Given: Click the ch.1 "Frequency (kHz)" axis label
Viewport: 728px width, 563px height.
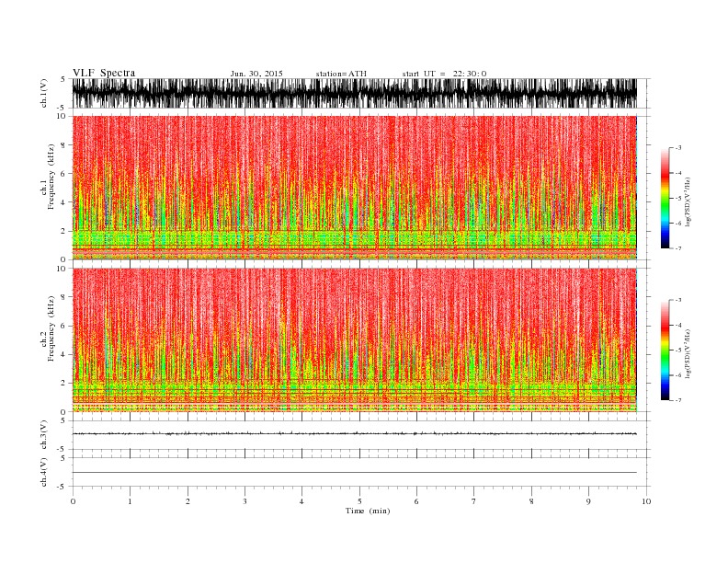Looking at the screenshot, I should (51, 177).
